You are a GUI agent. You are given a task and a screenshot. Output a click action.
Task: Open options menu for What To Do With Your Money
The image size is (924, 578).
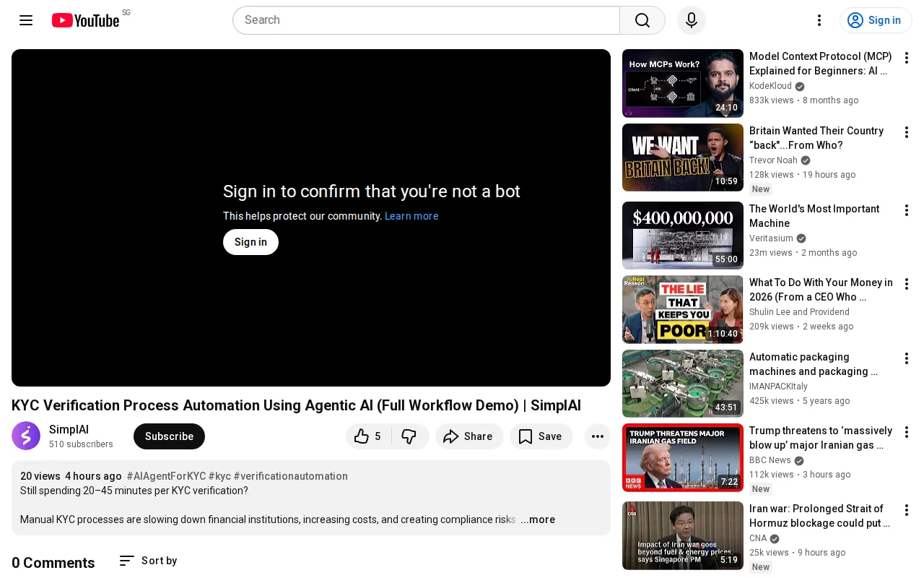pos(907,284)
